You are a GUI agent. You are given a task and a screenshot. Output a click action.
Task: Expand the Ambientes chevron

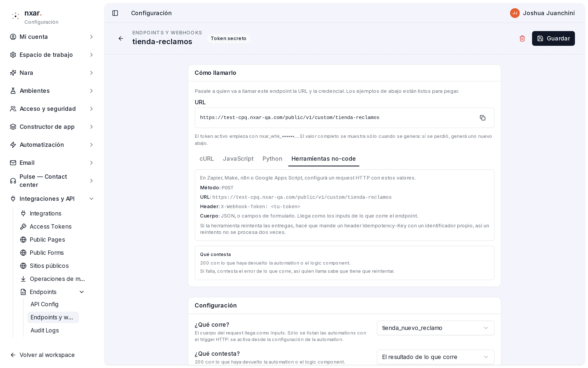(91, 91)
